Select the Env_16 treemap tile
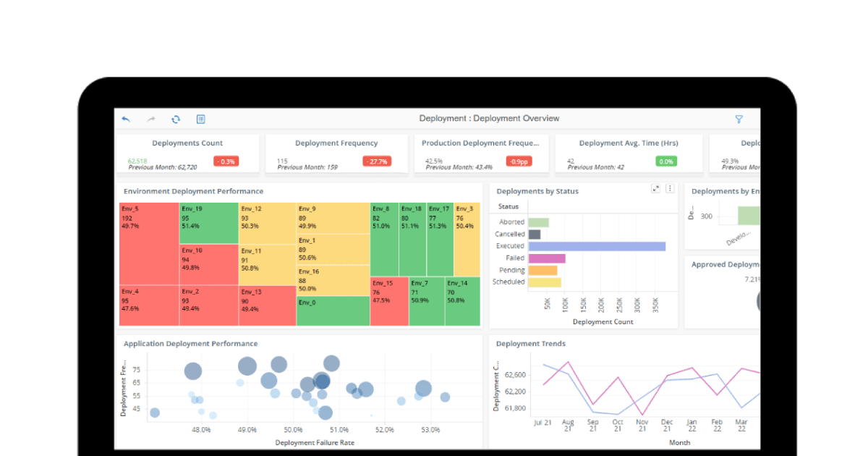 click(333, 280)
